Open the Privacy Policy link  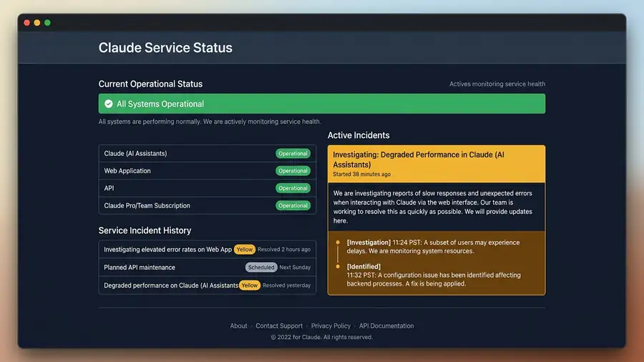tap(331, 326)
